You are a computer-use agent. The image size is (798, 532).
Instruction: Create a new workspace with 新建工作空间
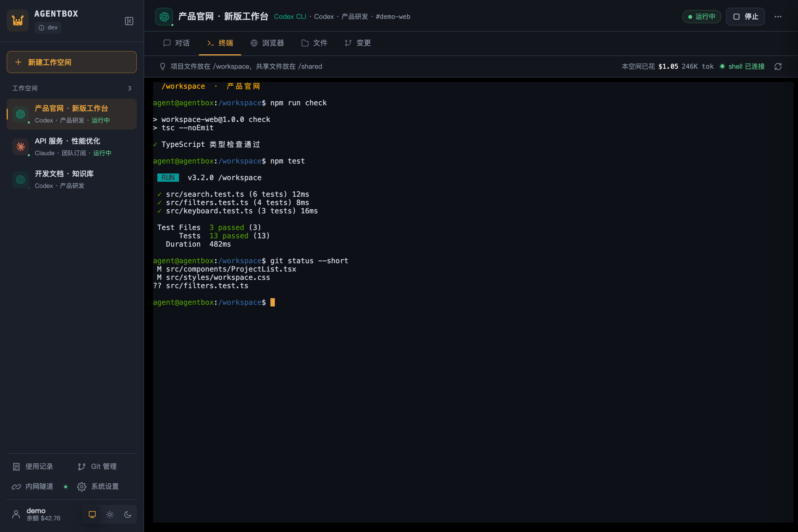click(x=71, y=62)
